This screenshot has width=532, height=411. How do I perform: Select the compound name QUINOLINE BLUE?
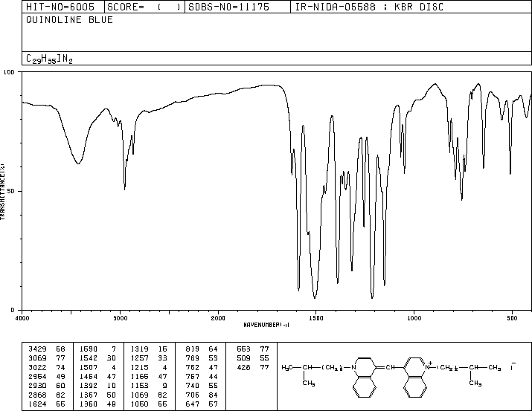[x=69, y=20]
